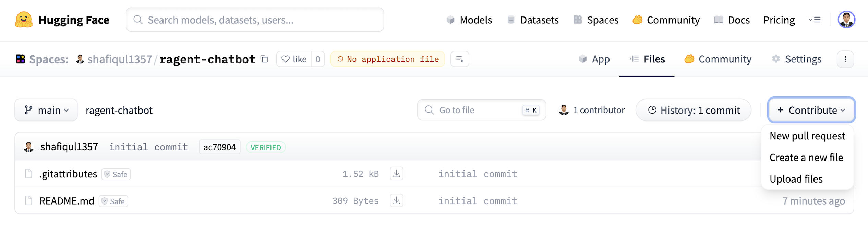View History: 1 commit
The image size is (868, 243).
[694, 110]
